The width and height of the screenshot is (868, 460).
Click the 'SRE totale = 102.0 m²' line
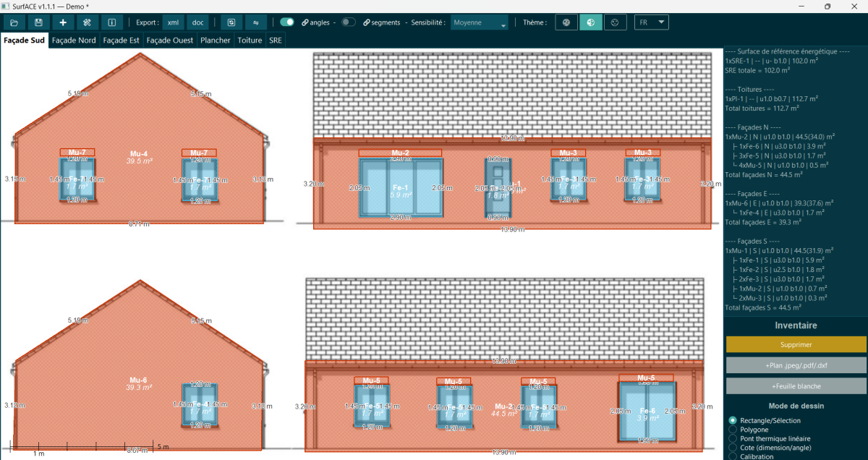(757, 70)
